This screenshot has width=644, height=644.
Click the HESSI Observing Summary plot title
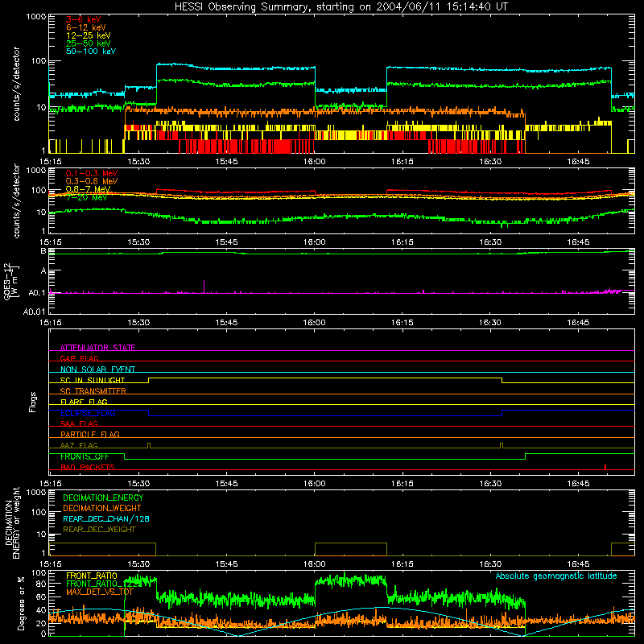pos(341,6)
